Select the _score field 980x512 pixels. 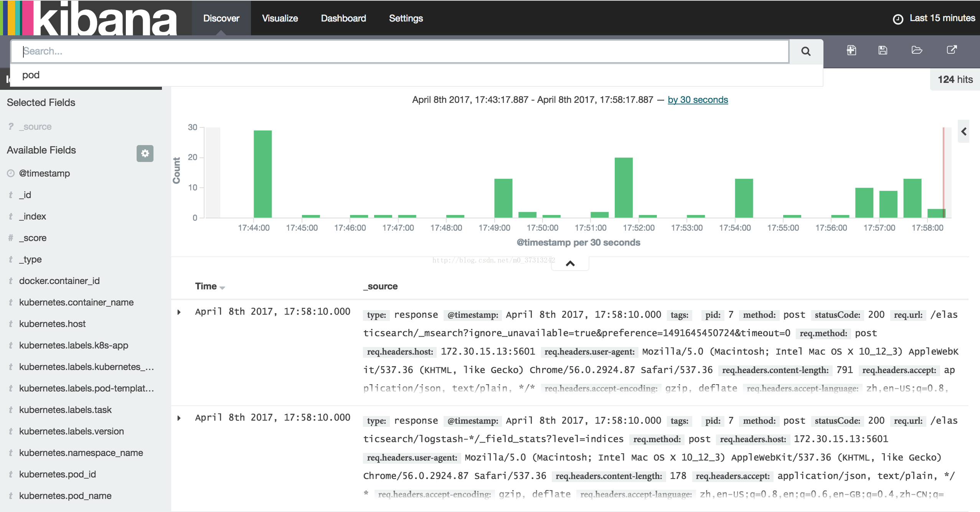click(33, 238)
